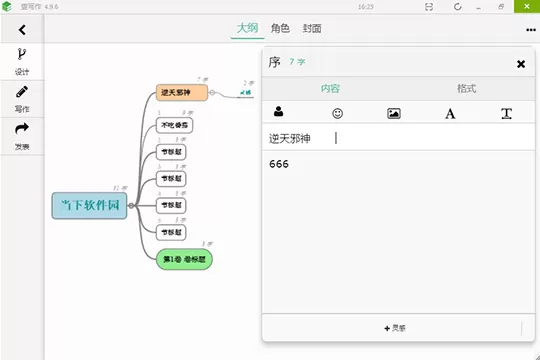This screenshot has width=540, height=360.
Task: Click the 序 panel heading
Action: pos(275,62)
